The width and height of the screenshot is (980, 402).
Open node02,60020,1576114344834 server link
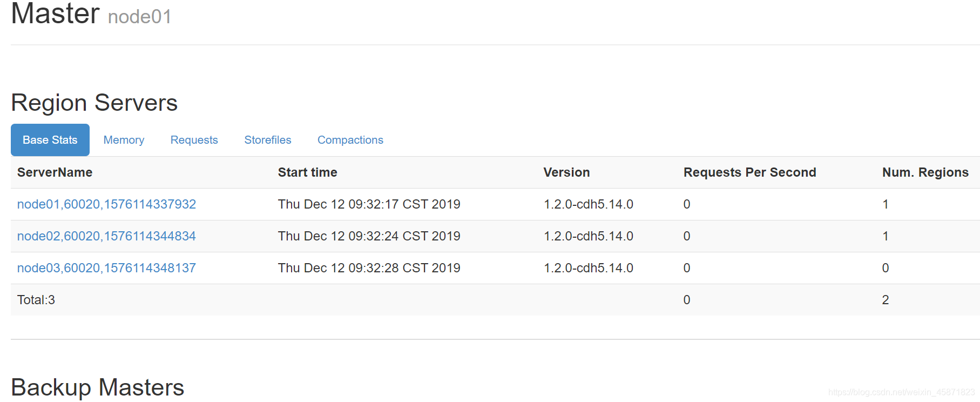(106, 236)
